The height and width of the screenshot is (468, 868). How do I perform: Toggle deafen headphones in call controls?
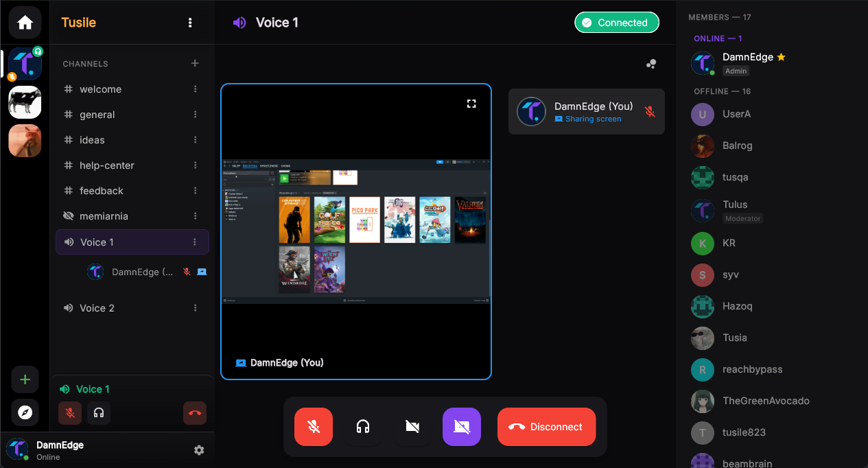(363, 427)
